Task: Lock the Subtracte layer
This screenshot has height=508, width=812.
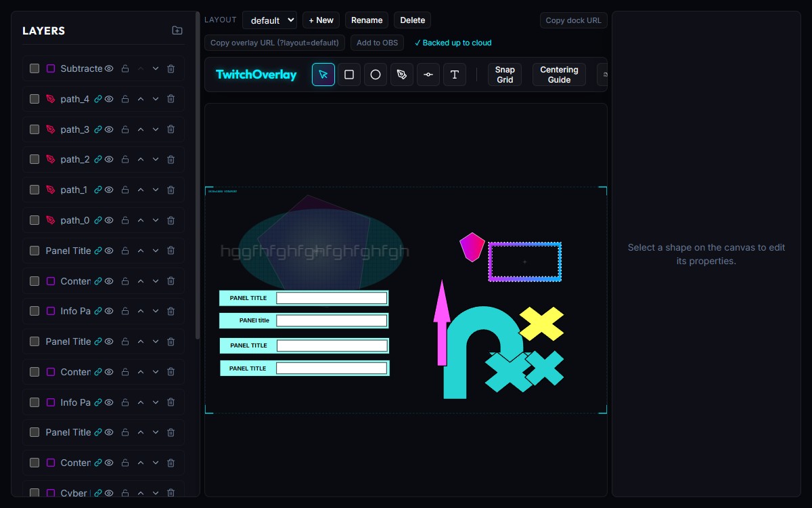Action: pos(125,68)
